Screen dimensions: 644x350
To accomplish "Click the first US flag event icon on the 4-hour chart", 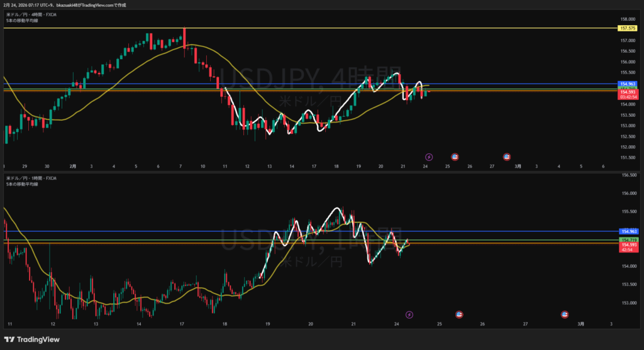I will 455,156.
